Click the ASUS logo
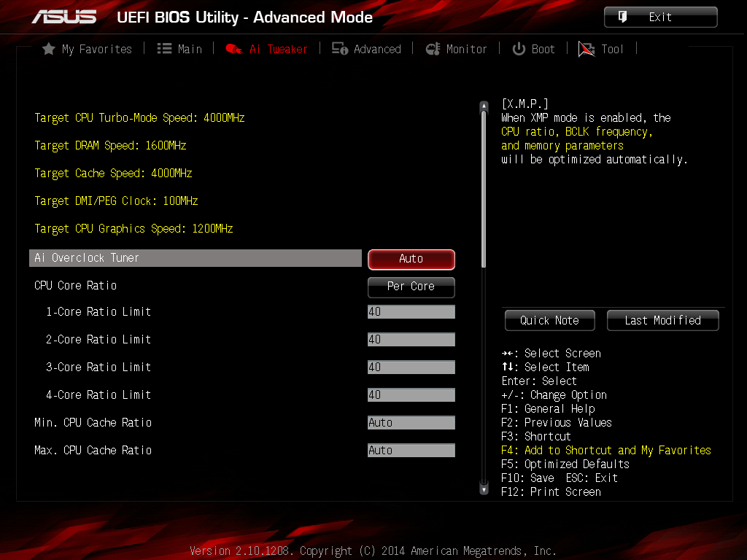 click(x=64, y=17)
